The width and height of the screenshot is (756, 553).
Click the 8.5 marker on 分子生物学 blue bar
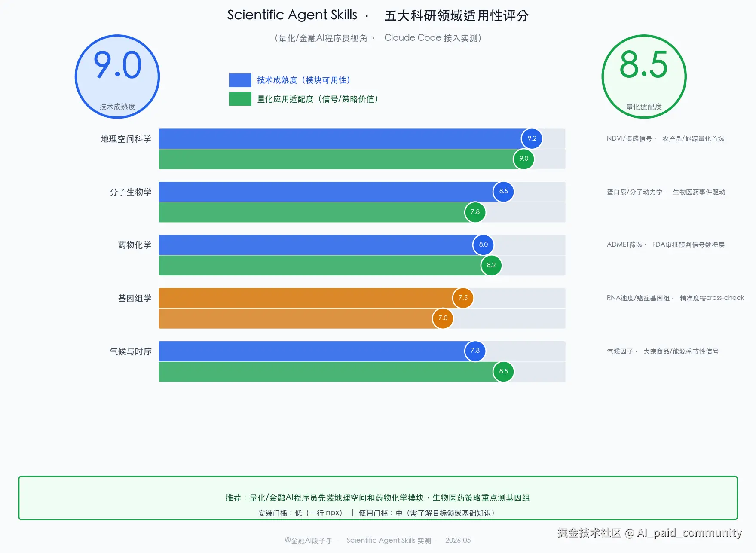(504, 191)
